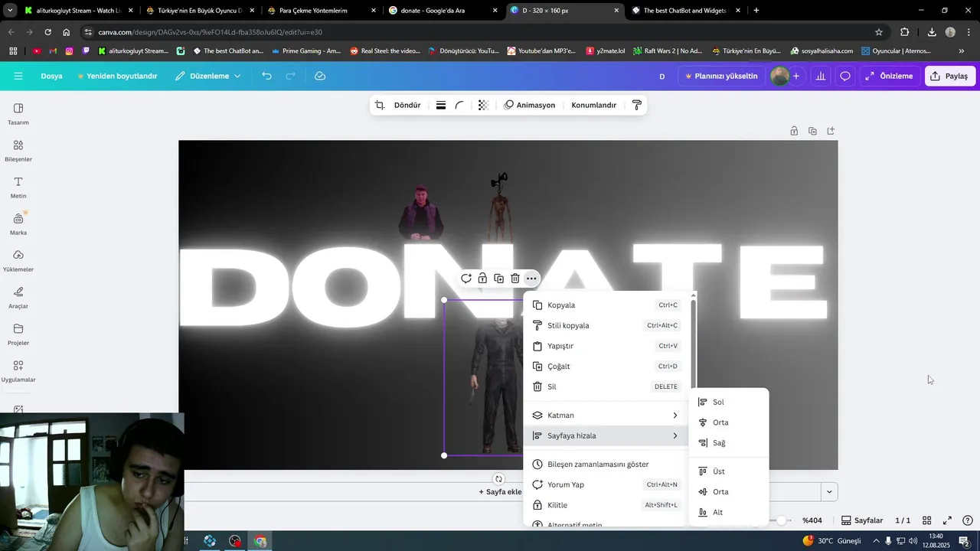Delete selected element with trash icon

point(515,279)
